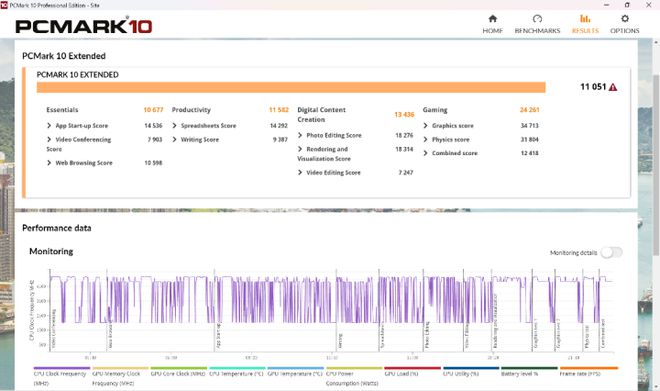This screenshot has height=391, width=660.
Task: Toggle GPU Core Clock legend series
Action: (178, 373)
